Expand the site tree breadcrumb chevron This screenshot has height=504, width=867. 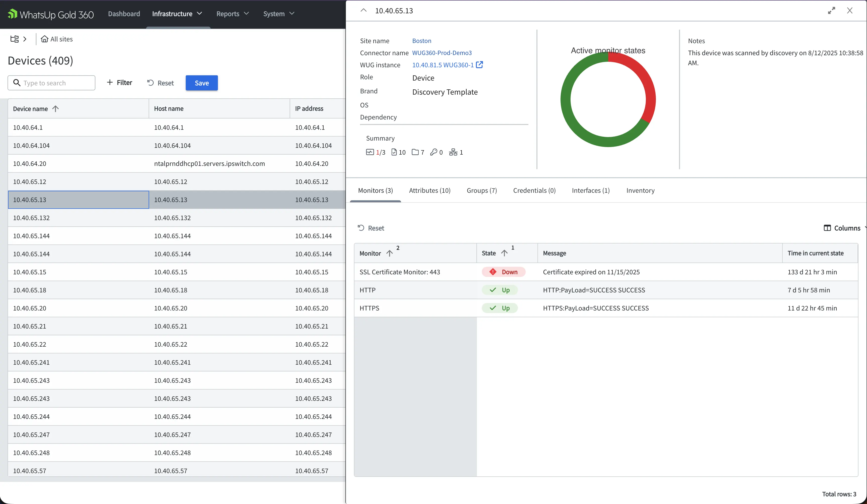(25, 39)
